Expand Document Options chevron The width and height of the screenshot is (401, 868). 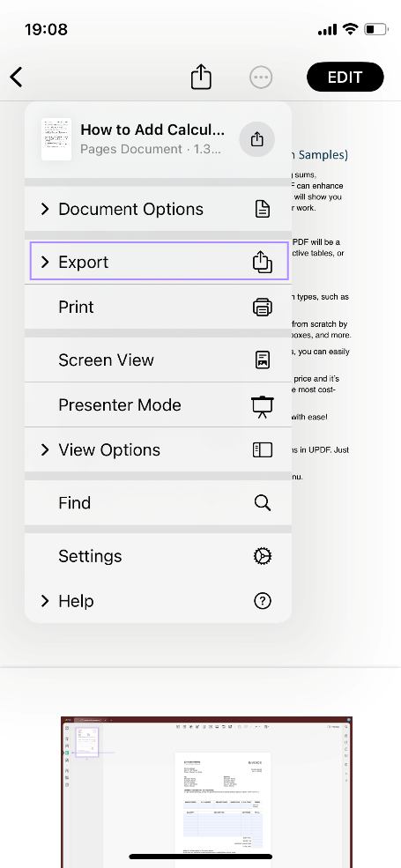pos(45,209)
